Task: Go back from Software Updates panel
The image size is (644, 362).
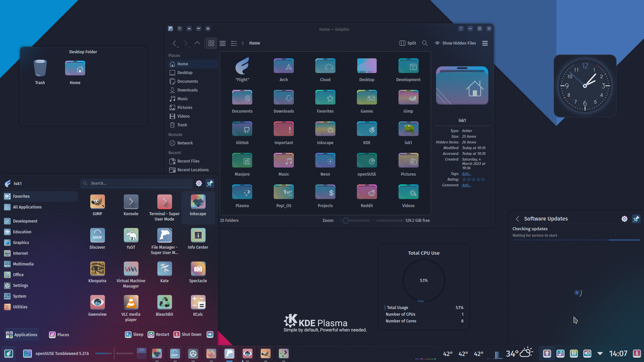Action: coord(518,219)
